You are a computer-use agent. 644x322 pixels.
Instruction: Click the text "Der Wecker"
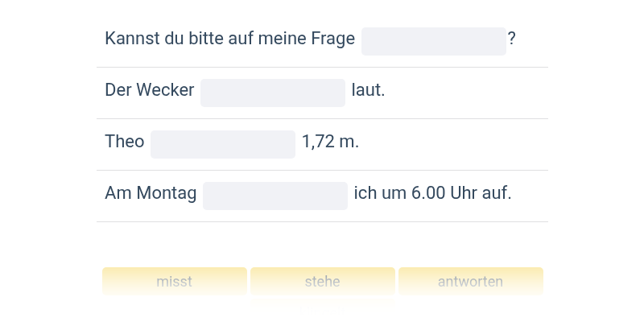[150, 90]
